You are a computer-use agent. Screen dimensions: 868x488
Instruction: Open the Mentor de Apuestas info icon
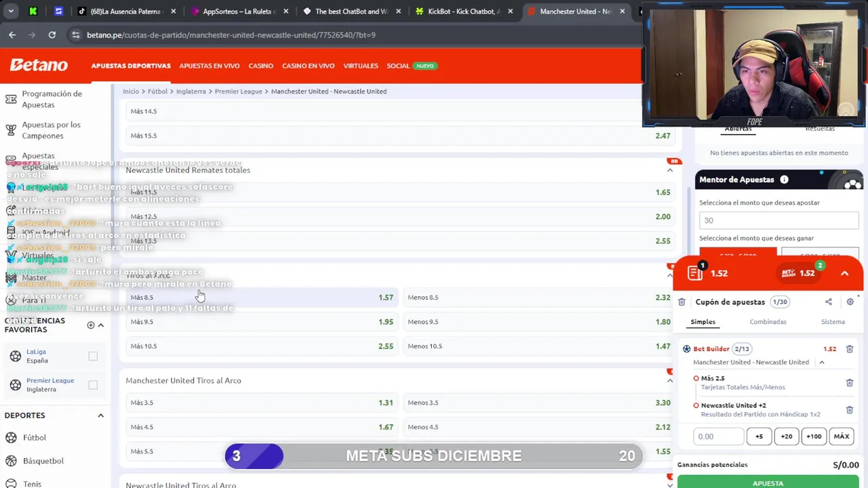[x=784, y=180]
